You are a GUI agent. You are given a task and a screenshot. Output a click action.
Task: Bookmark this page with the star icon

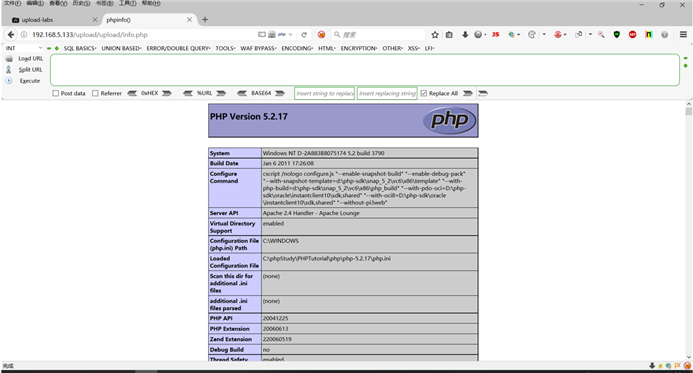coord(435,34)
